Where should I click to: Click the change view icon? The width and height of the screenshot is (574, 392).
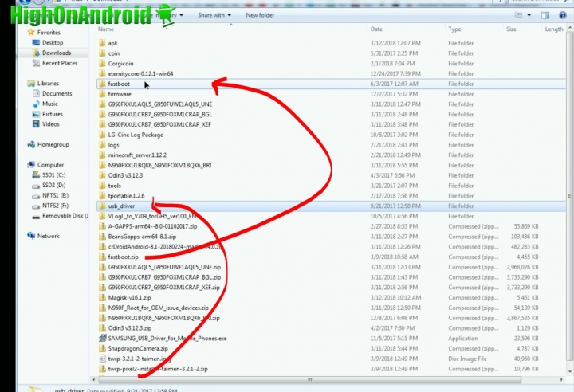519,15
